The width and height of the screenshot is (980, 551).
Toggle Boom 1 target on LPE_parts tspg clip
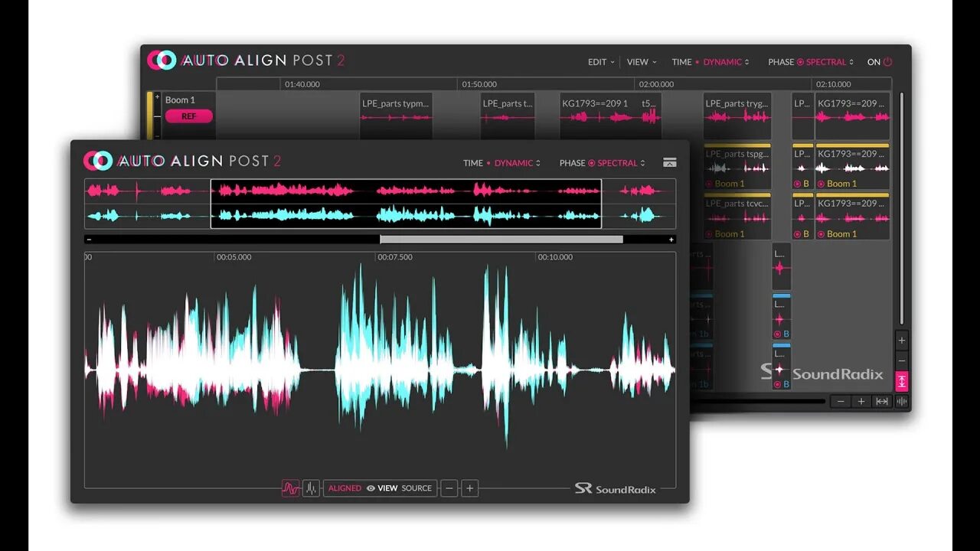pos(709,184)
